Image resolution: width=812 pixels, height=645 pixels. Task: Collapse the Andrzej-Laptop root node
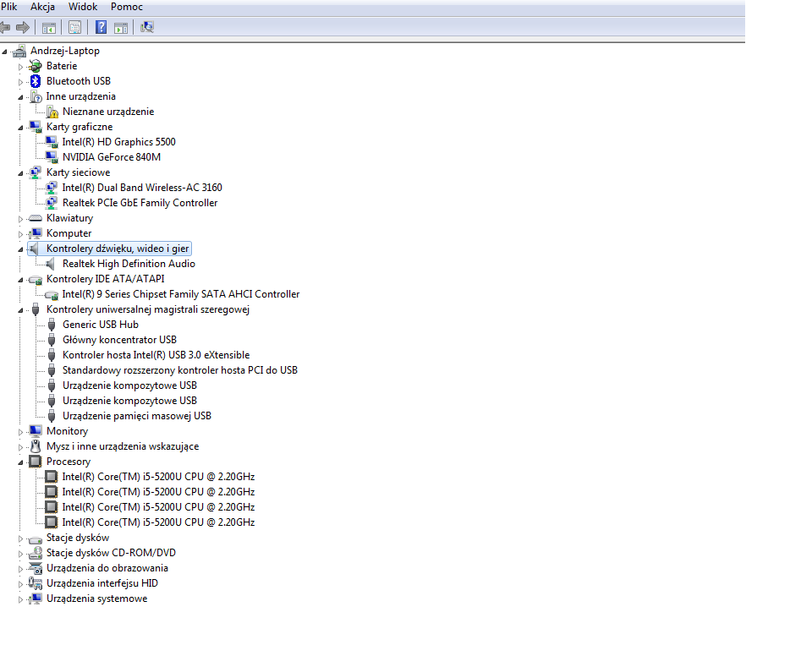pyautogui.click(x=5, y=52)
